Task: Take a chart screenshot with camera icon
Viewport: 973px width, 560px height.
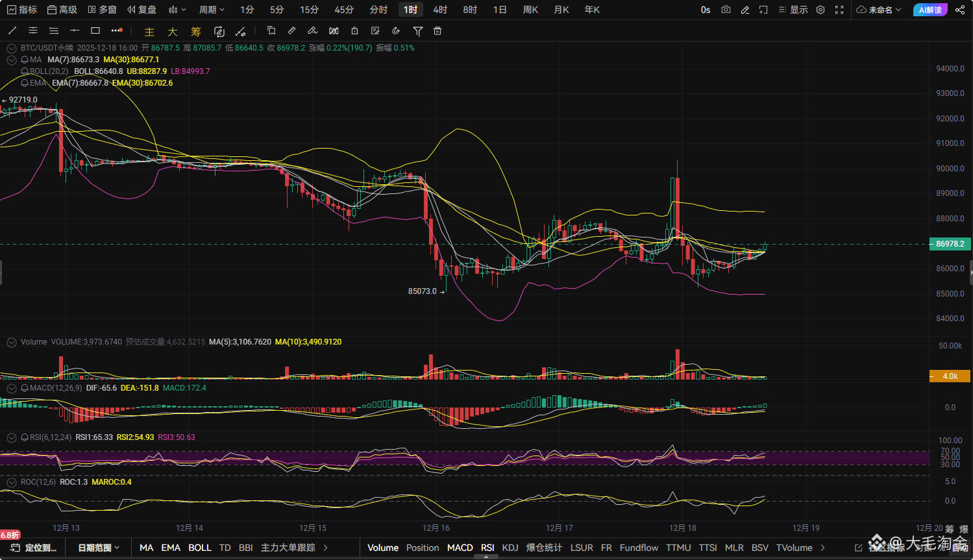Action: [726, 10]
